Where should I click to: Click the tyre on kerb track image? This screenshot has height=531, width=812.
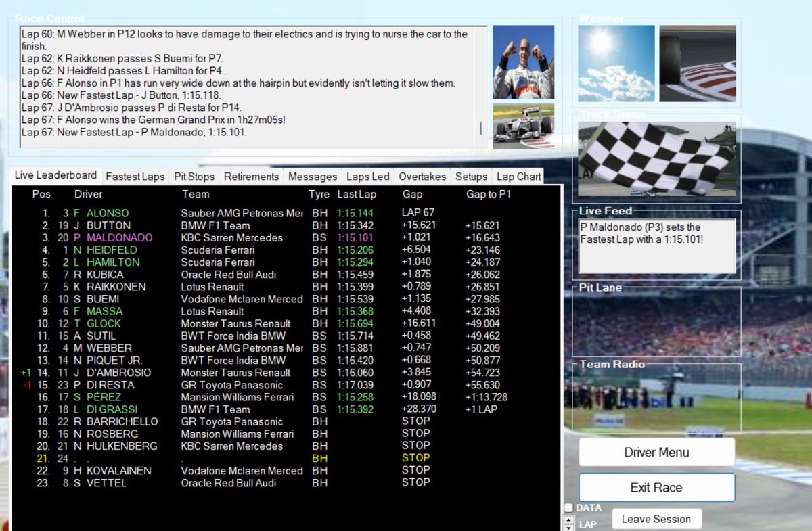click(x=698, y=64)
